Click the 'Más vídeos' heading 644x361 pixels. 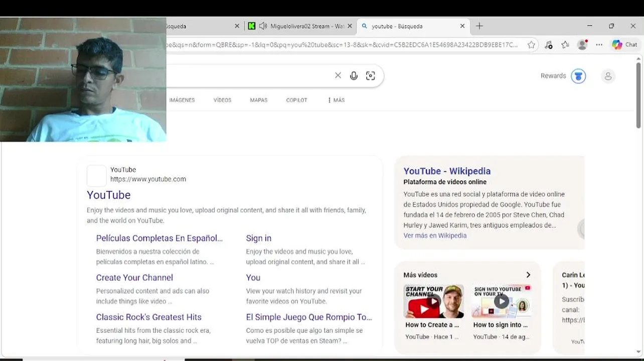point(420,275)
